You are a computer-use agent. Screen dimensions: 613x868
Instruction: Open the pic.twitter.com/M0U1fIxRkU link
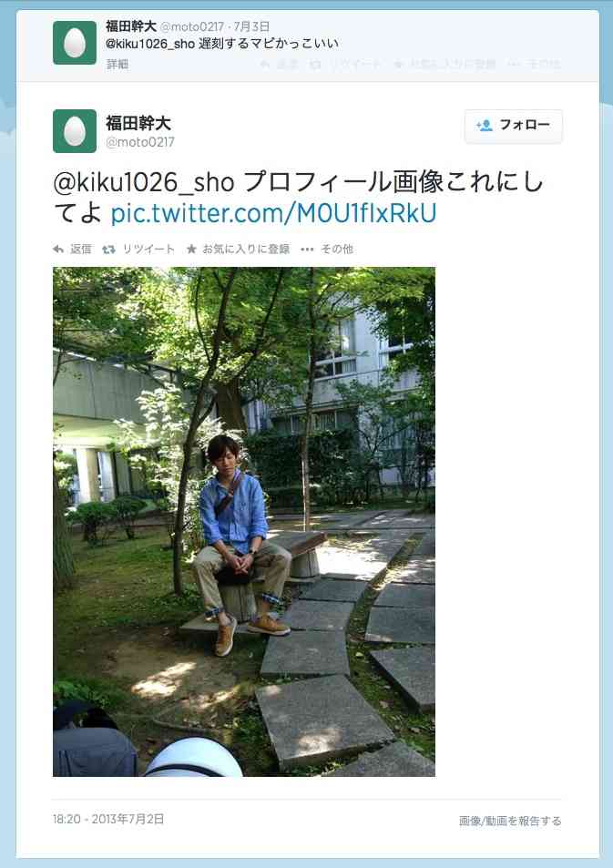273,213
